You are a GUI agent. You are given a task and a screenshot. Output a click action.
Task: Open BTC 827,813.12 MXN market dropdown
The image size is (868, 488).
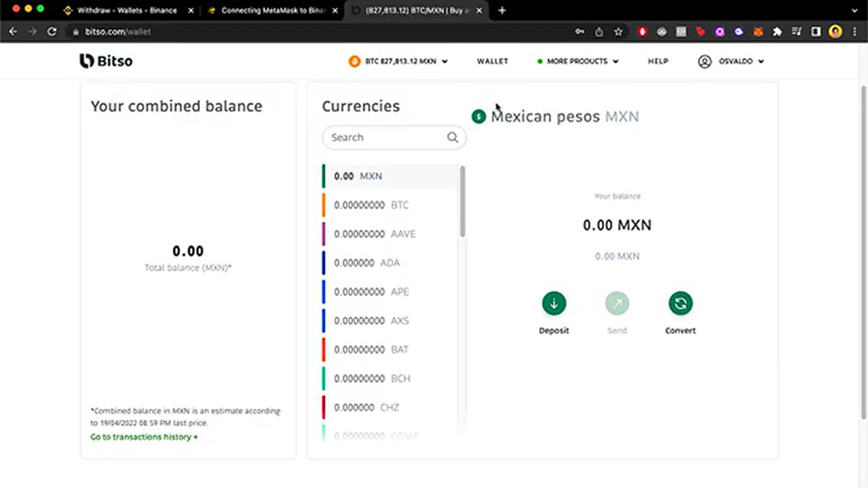pos(398,61)
